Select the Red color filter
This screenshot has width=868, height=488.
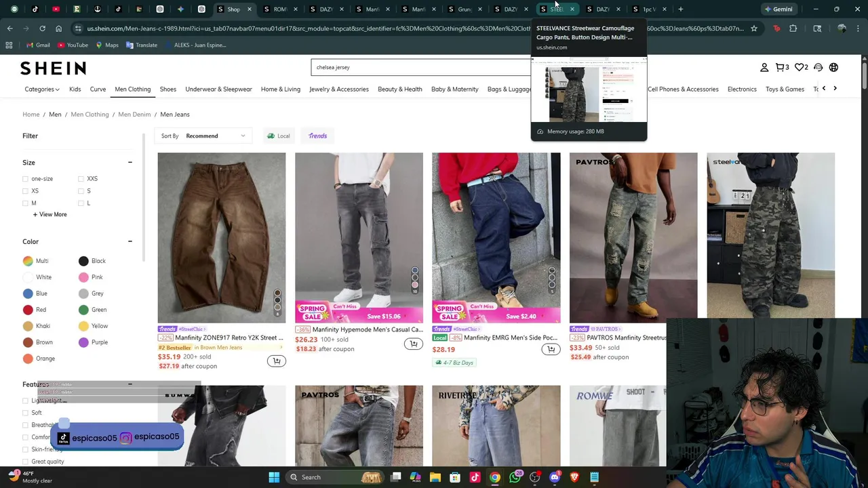[35, 310]
